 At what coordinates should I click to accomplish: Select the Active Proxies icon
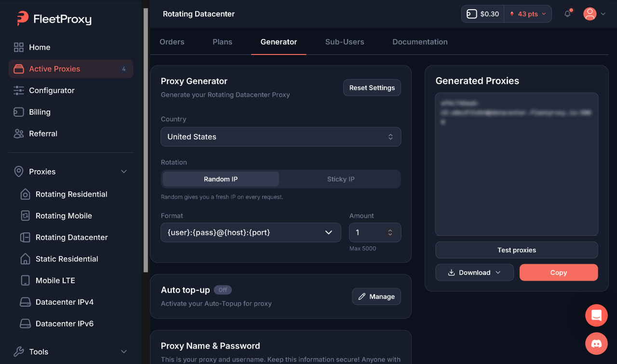tap(19, 69)
